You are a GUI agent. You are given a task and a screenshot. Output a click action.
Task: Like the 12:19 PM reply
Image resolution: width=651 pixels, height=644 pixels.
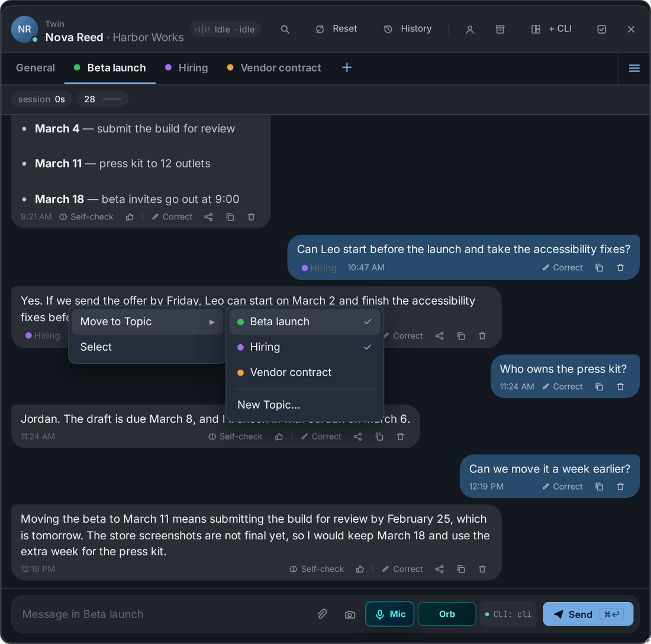tap(360, 569)
